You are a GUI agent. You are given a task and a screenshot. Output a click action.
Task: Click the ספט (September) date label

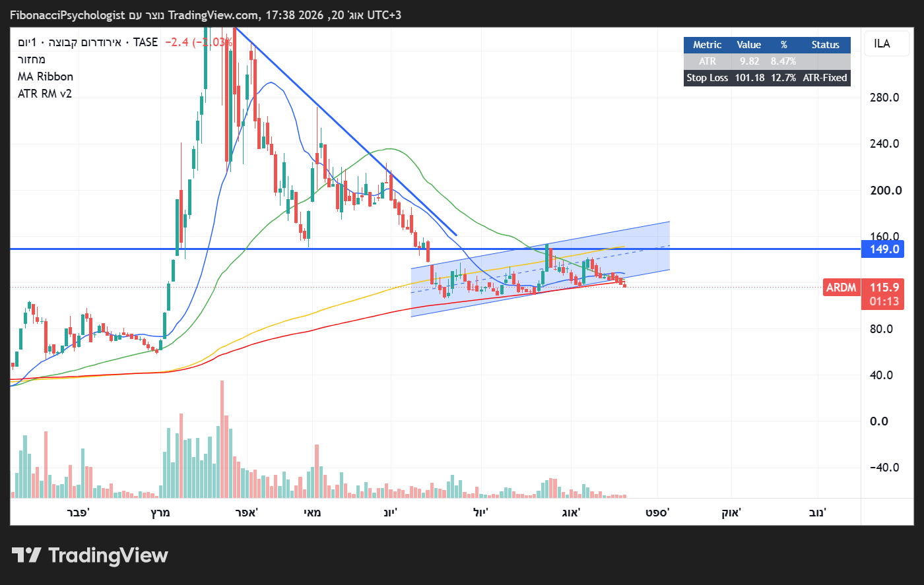coord(657,512)
